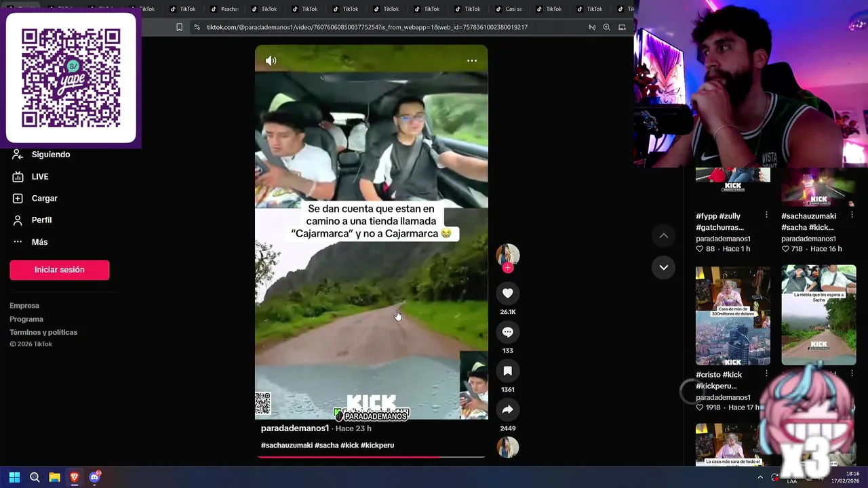868x488 pixels.
Task: Switch to the #sacha browser tab
Action: 224,9
